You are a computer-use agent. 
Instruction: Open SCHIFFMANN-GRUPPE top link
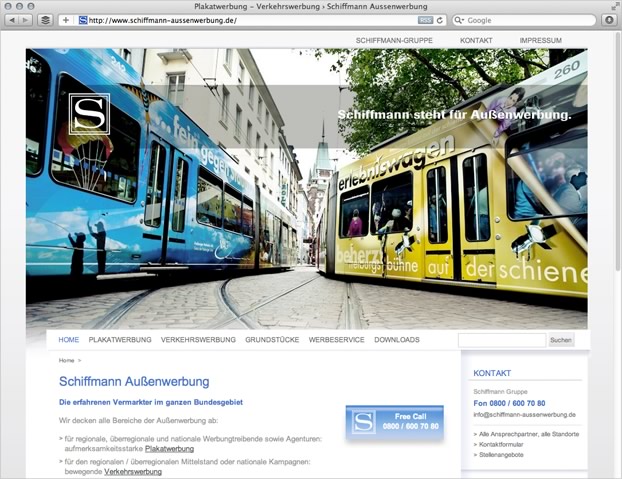(394, 40)
